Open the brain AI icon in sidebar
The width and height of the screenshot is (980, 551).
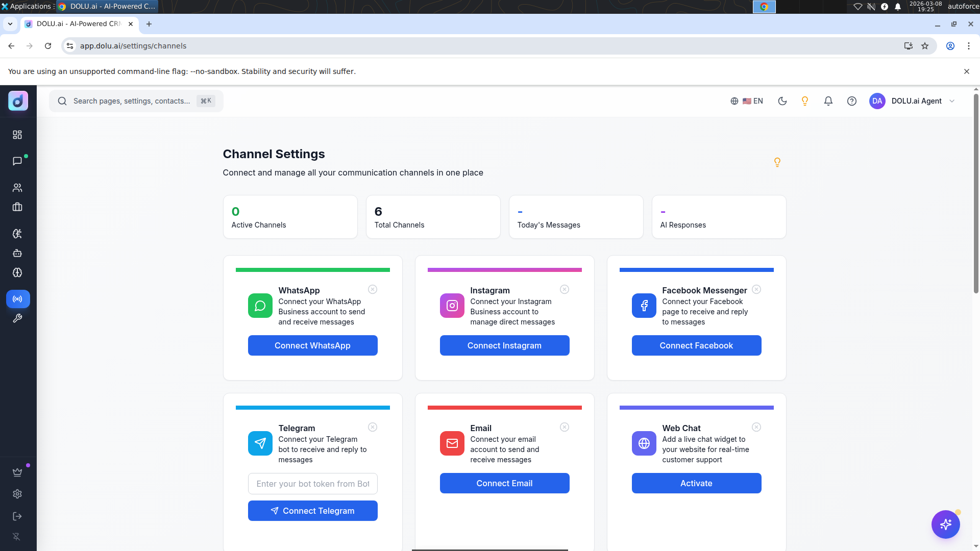pos(17,272)
